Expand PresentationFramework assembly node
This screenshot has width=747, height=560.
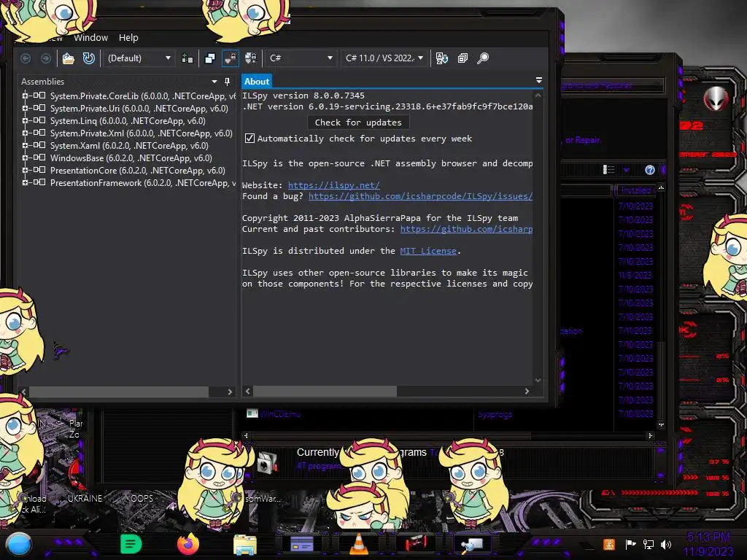point(25,182)
